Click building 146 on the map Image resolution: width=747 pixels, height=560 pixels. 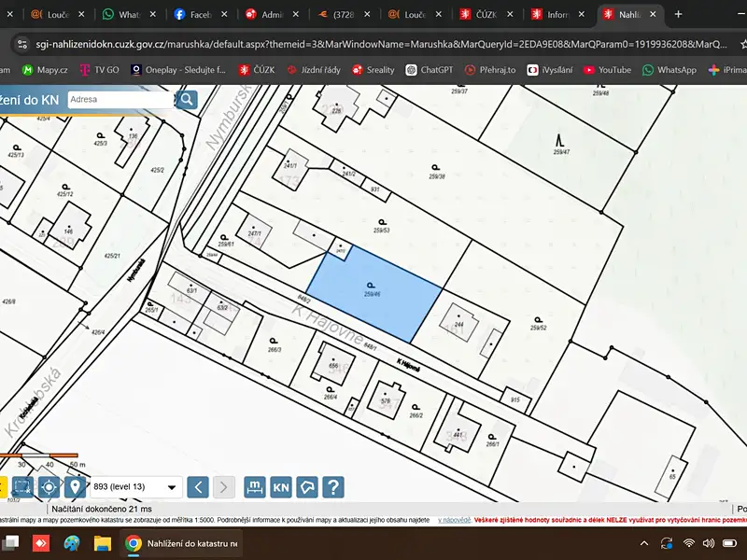(x=69, y=228)
